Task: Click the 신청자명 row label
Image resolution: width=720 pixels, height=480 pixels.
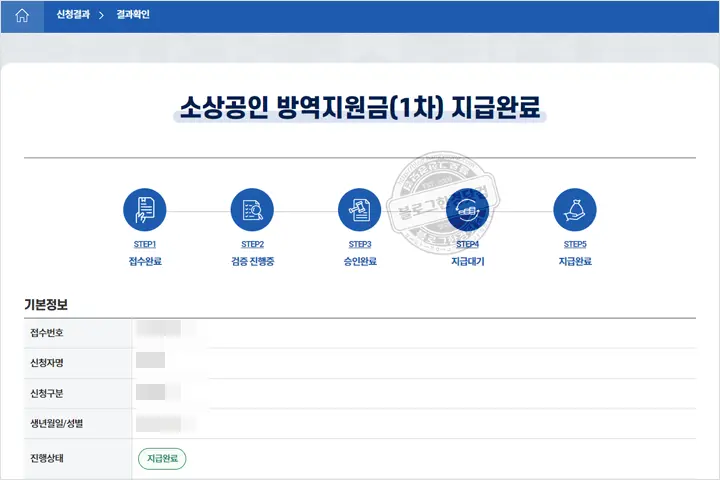Action: 47,363
